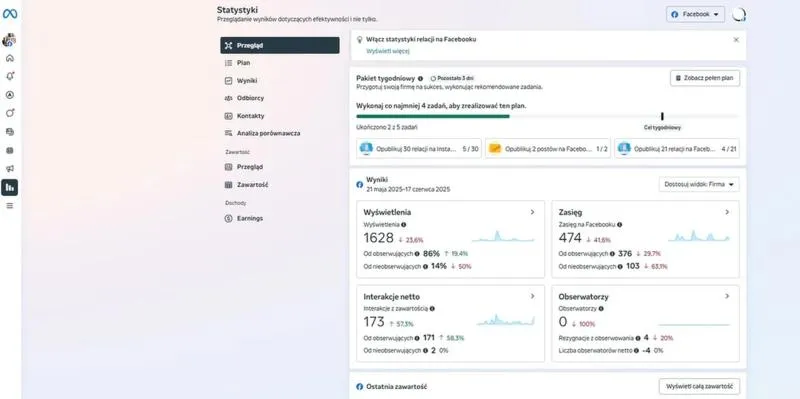Open Dostosuj widok: Firma dropdown
The height and width of the screenshot is (399, 800).
tap(699, 184)
